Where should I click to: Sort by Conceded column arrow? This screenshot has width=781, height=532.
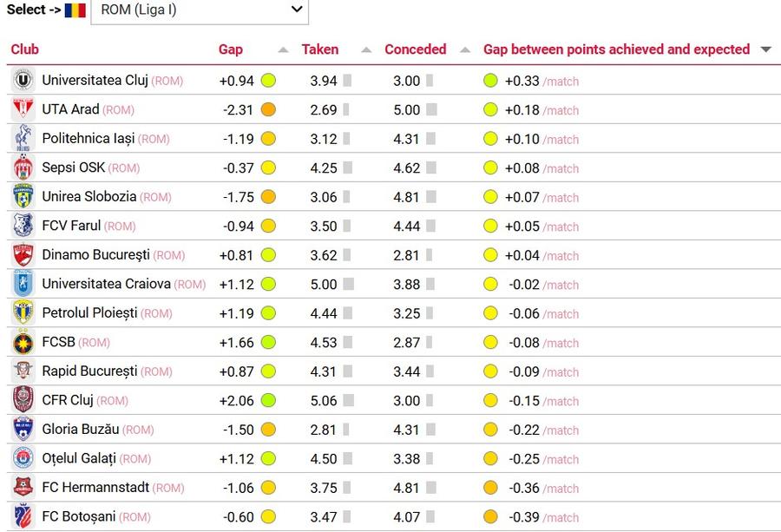[x=465, y=49]
